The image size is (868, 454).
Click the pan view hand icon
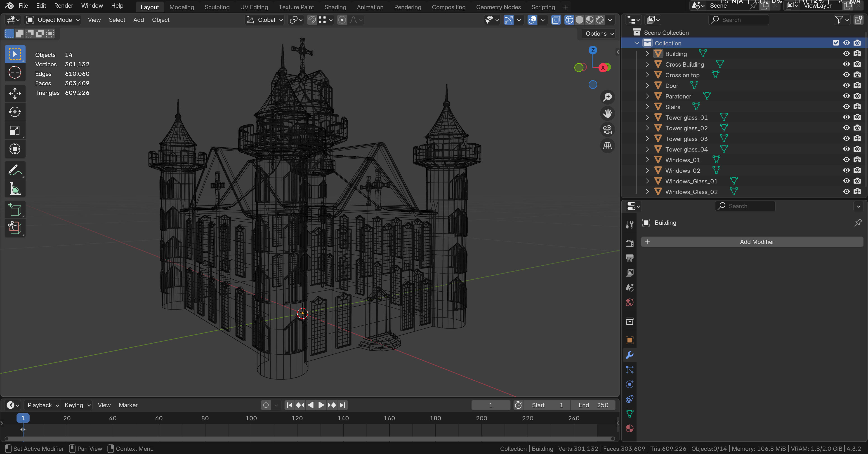(607, 113)
